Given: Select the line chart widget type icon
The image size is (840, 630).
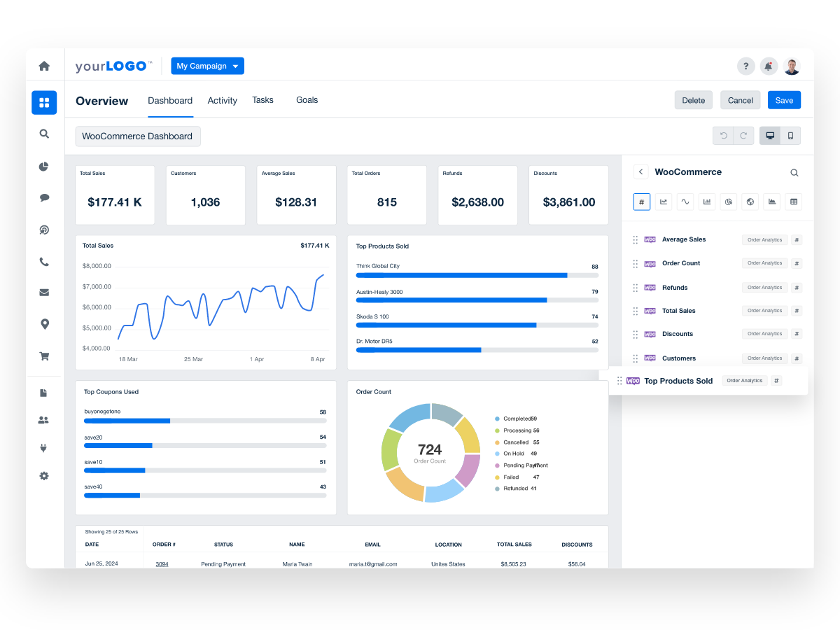Looking at the screenshot, I should coord(664,202).
